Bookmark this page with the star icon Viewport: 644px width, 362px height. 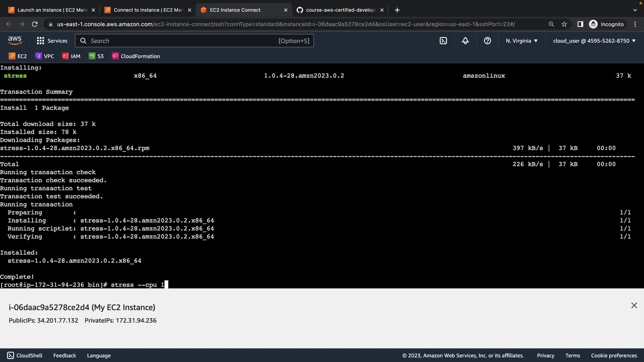tap(564, 24)
